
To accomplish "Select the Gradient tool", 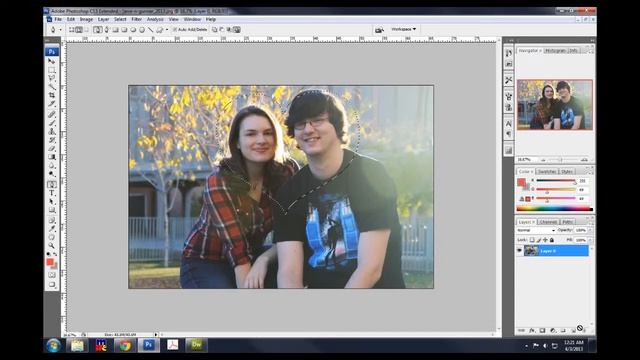I will [x=51, y=157].
